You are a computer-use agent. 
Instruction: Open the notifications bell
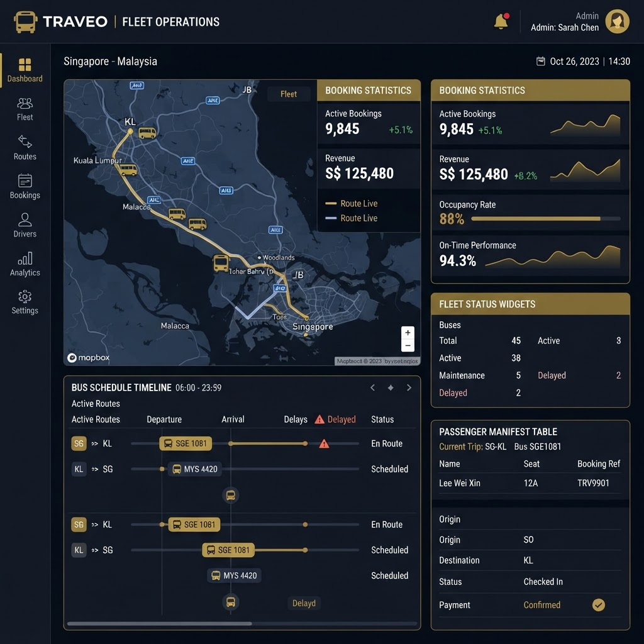pos(501,21)
